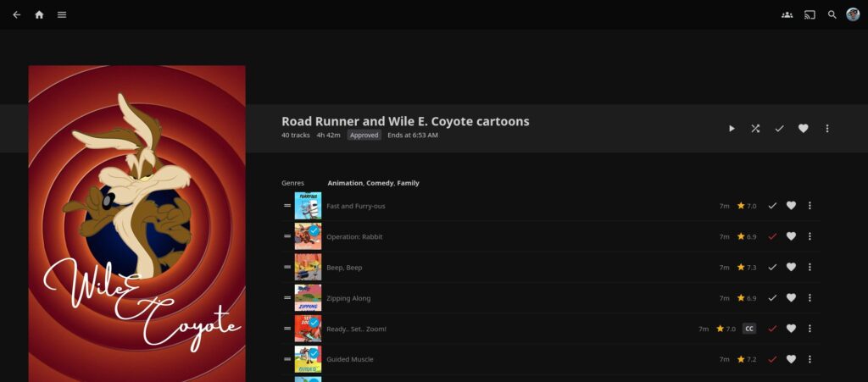Open the cast to device menu

[810, 15]
